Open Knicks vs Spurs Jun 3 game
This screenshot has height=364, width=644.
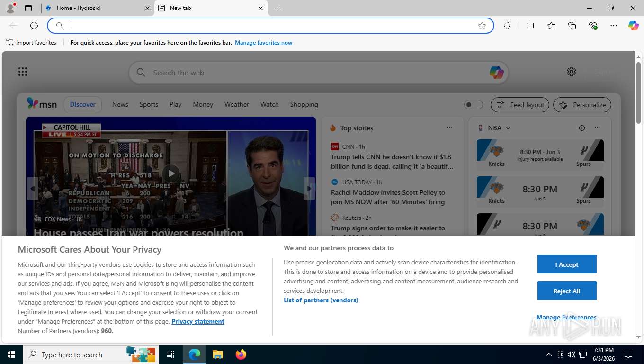click(540, 154)
